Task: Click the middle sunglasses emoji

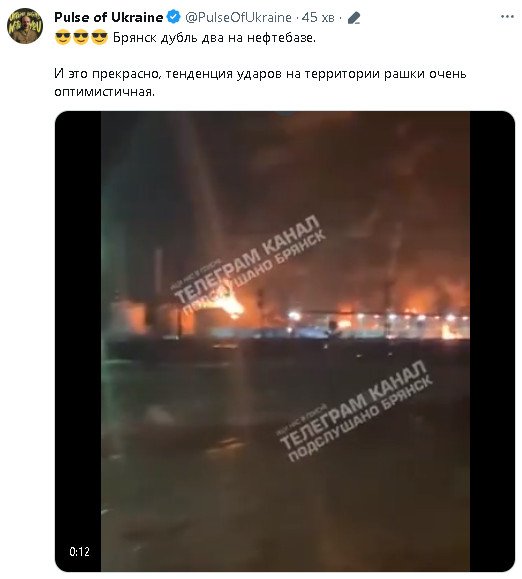Action: tap(81, 38)
